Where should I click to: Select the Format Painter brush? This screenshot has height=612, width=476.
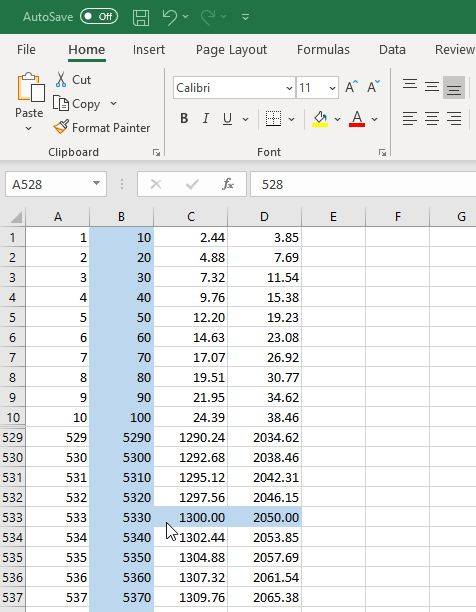coord(61,128)
